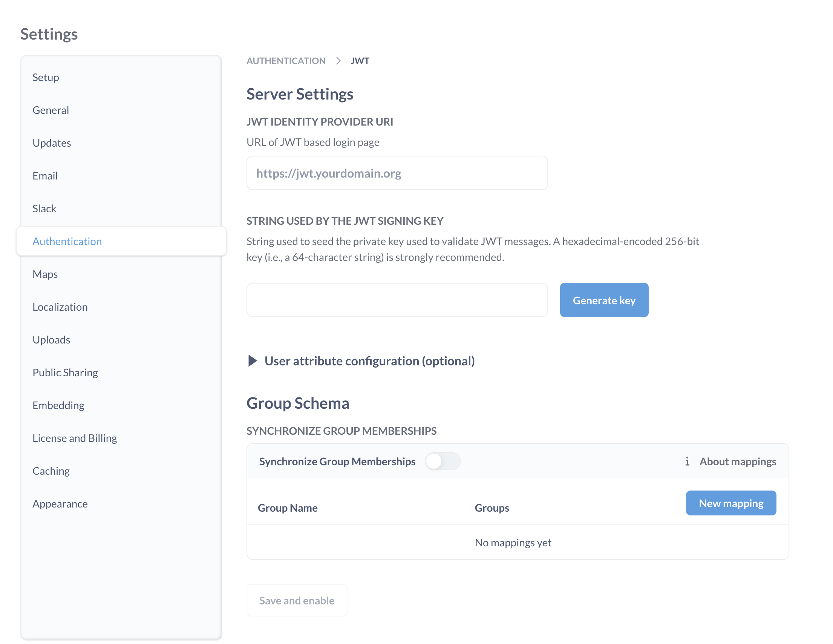Image resolution: width=833 pixels, height=644 pixels.
Task: Go back via the AUTHENTICATION breadcrumb
Action: [x=286, y=60]
